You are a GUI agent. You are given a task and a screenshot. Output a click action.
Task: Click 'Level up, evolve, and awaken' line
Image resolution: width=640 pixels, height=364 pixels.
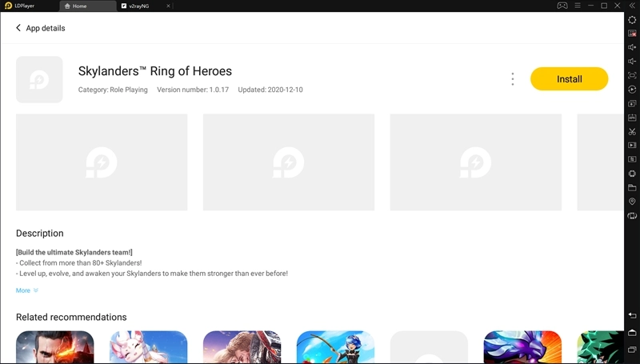(152, 274)
